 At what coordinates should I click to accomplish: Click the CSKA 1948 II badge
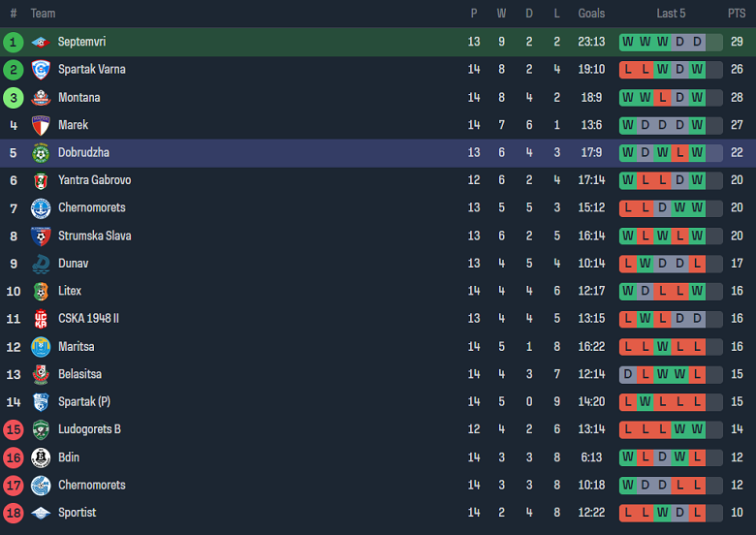pyautogui.click(x=40, y=319)
